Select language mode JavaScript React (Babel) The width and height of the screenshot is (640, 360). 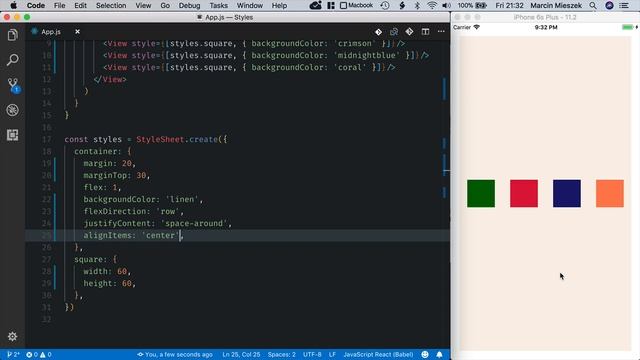378,354
